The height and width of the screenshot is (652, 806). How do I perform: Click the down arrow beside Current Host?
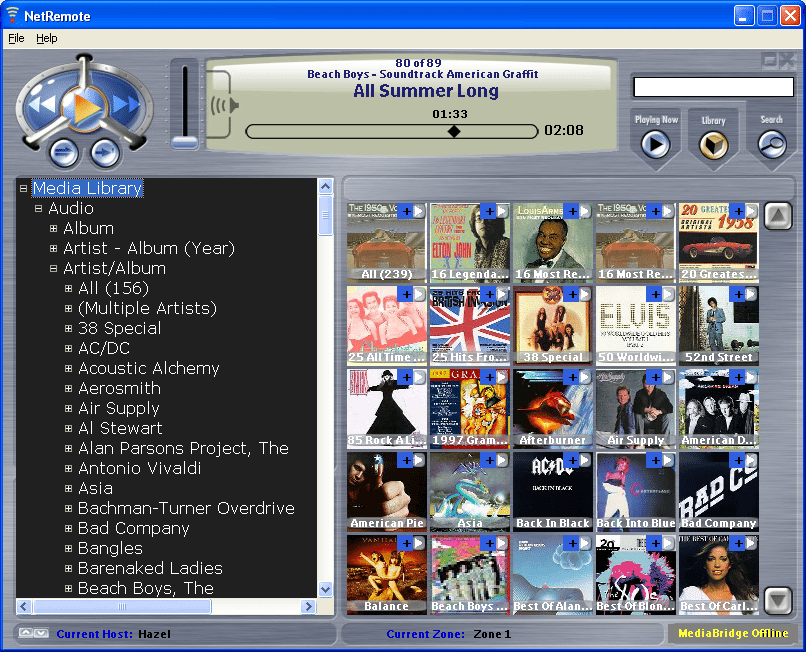(41, 633)
